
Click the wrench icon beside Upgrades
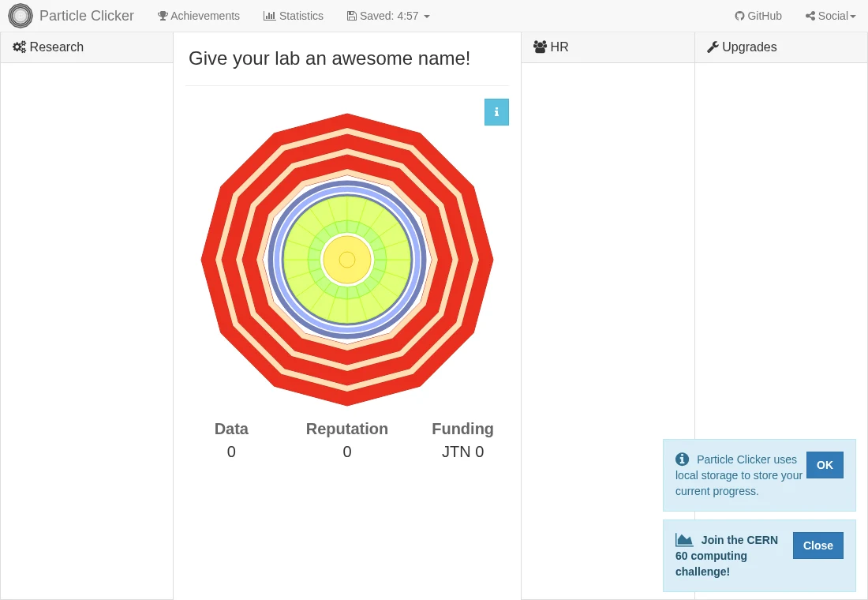pos(713,47)
